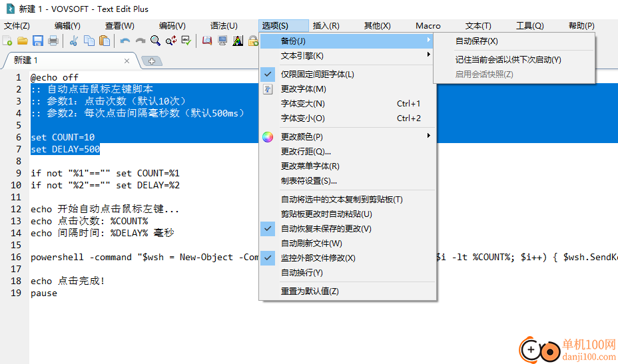Click the padlock toolbar icon
Image resolution: width=618 pixels, height=364 pixels.
click(x=252, y=40)
